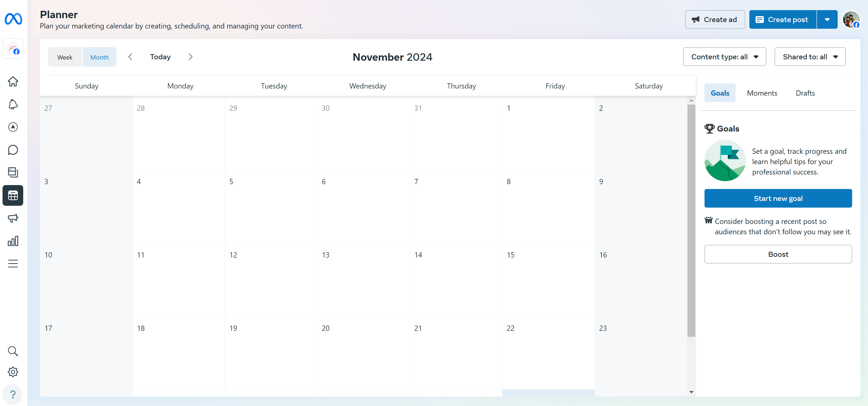Select the Goals tab in sidebar
The height and width of the screenshot is (406, 868).
tap(720, 92)
